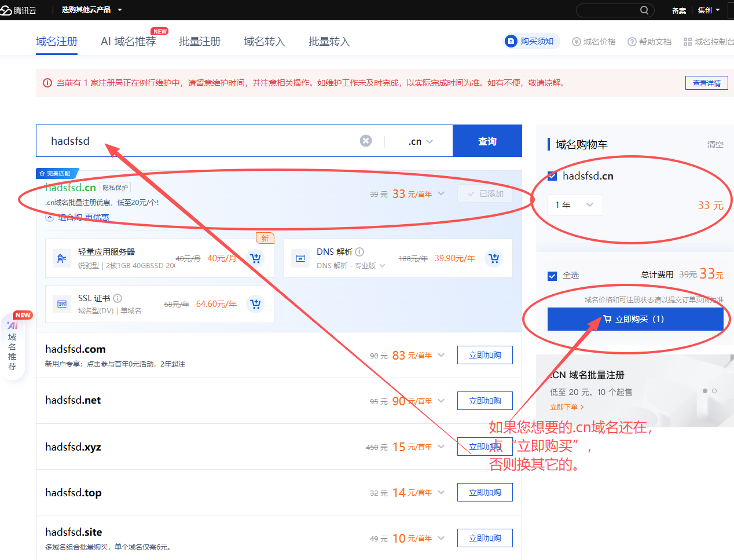Add DNS 解析 to cart
This screenshot has height=560, width=734.
494,258
